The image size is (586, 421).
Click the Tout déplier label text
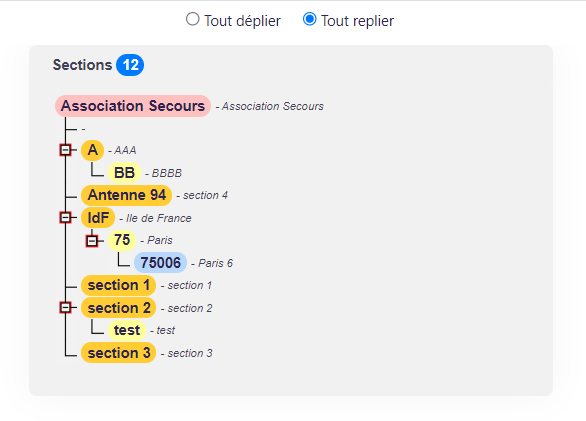pos(242,21)
